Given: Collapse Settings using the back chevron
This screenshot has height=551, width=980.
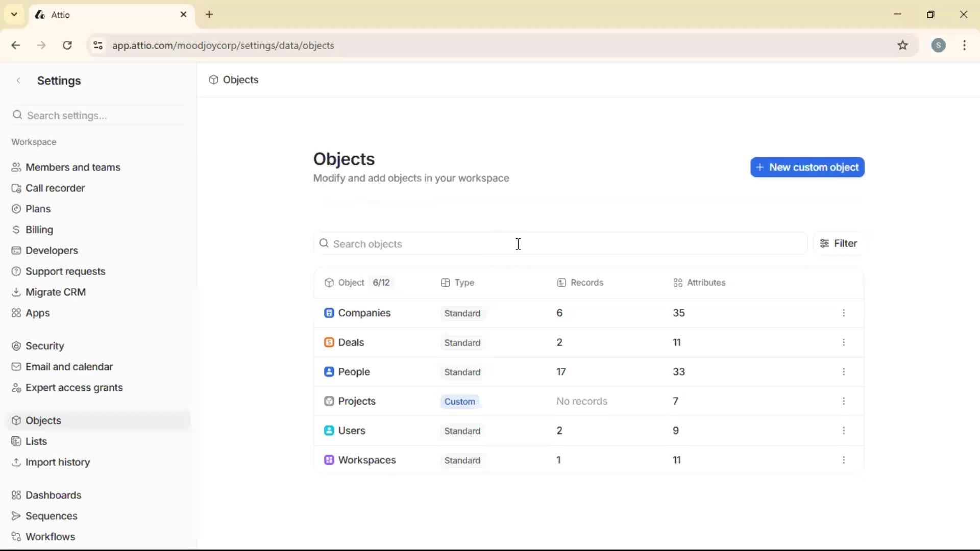Looking at the screenshot, I should (18, 80).
